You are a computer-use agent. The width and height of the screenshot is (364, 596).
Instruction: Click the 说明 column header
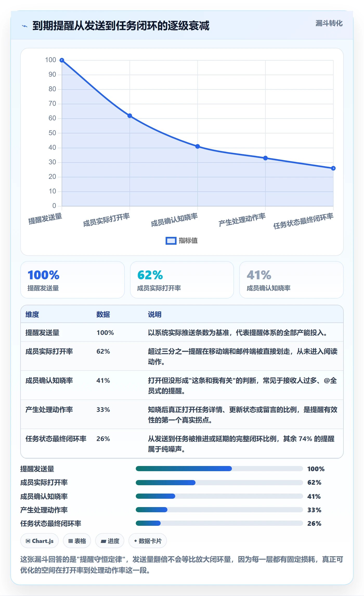click(155, 314)
